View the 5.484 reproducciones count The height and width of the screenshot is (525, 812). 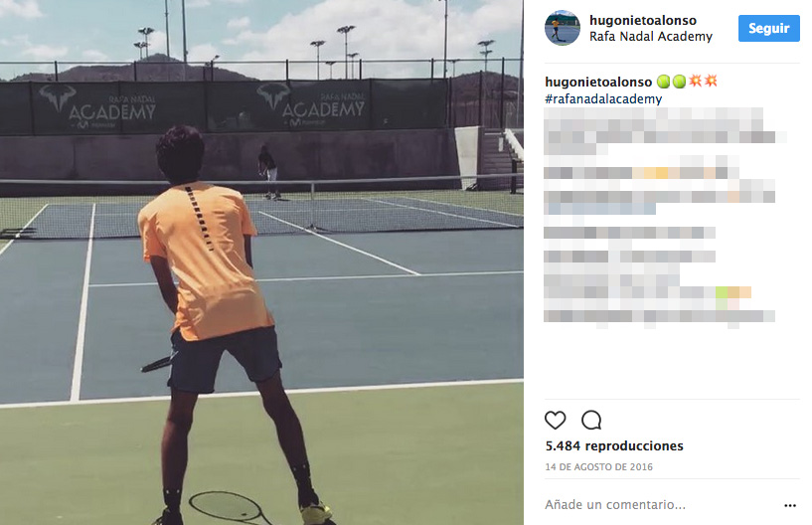click(614, 445)
